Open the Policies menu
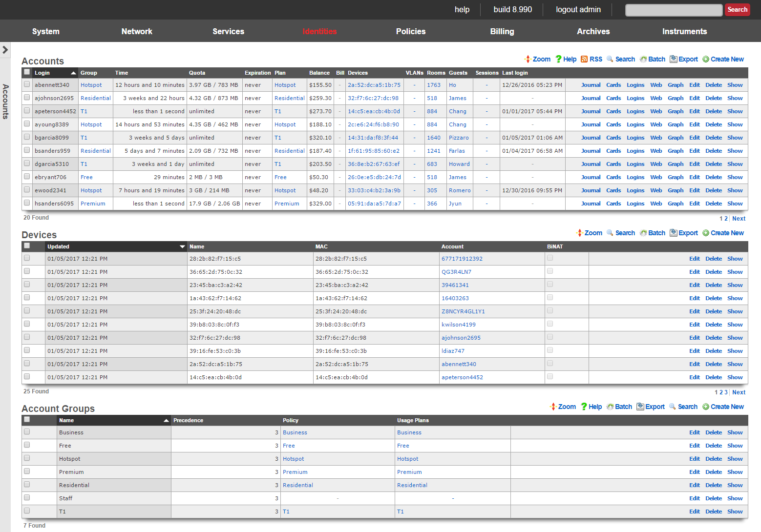This screenshot has width=761, height=532. [410, 31]
